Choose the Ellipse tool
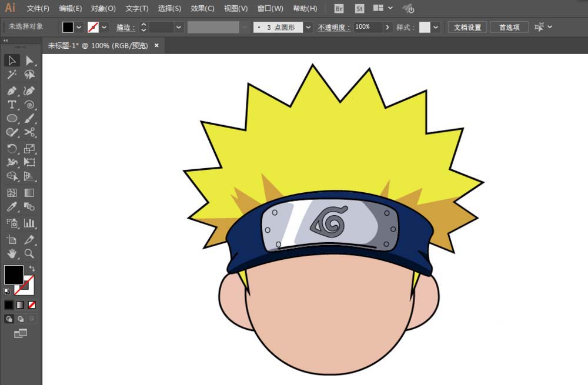588x385 pixels. 12,119
